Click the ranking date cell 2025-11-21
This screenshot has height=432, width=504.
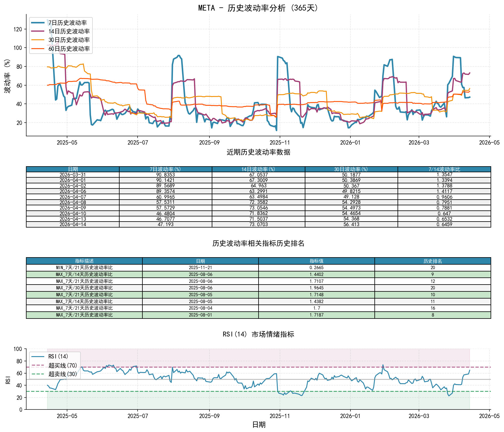[200, 268]
